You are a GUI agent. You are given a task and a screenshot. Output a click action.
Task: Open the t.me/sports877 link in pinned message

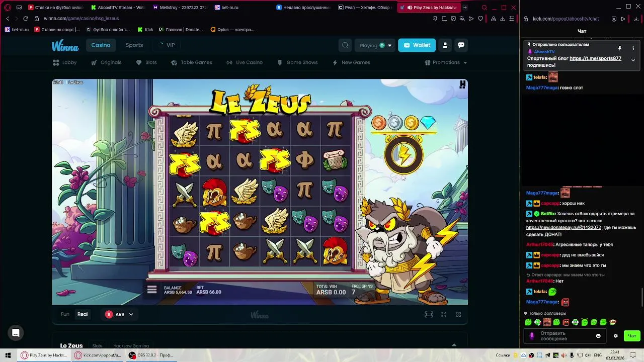tap(595, 58)
